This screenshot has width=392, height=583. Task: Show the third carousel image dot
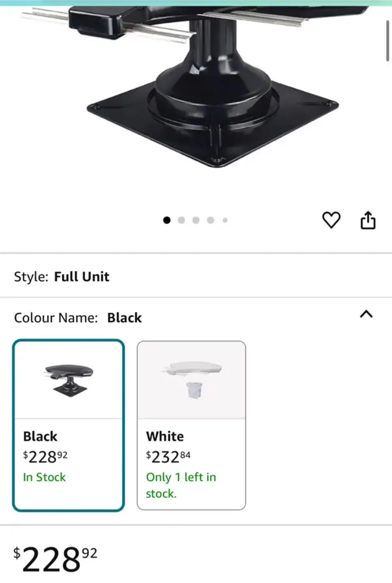click(x=196, y=220)
